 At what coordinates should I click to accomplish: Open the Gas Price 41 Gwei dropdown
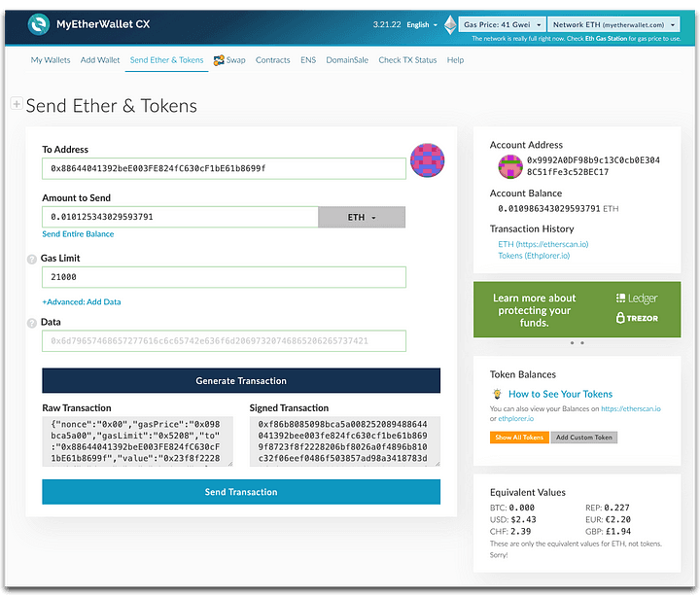pyautogui.click(x=503, y=24)
